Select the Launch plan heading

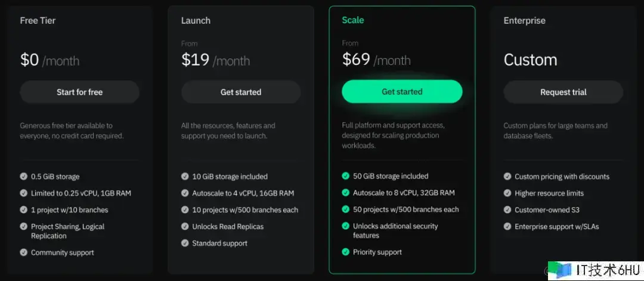tap(196, 20)
